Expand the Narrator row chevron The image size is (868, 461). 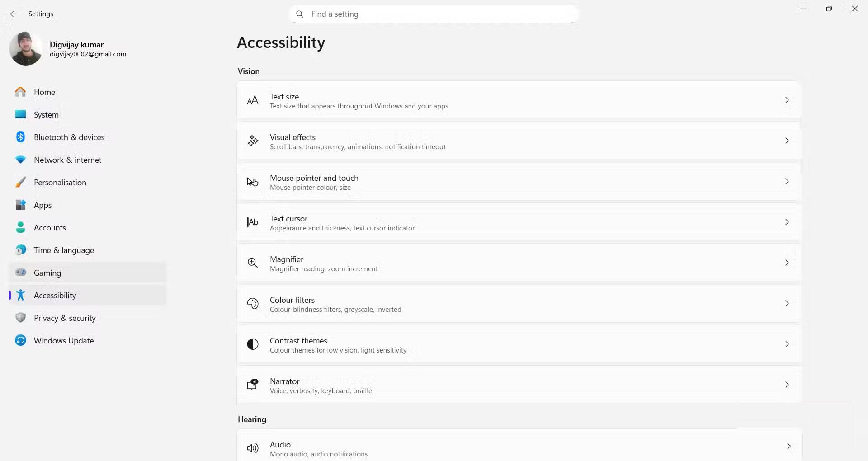coord(787,385)
